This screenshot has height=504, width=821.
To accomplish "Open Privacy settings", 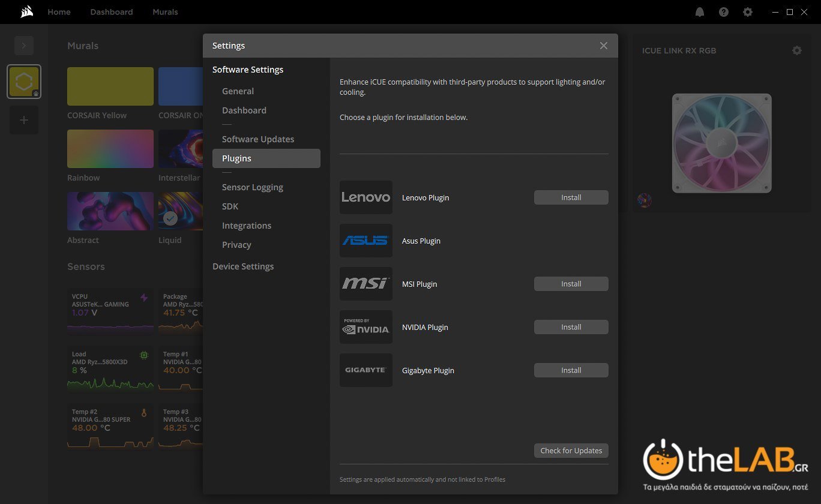I will pyautogui.click(x=266, y=245).
